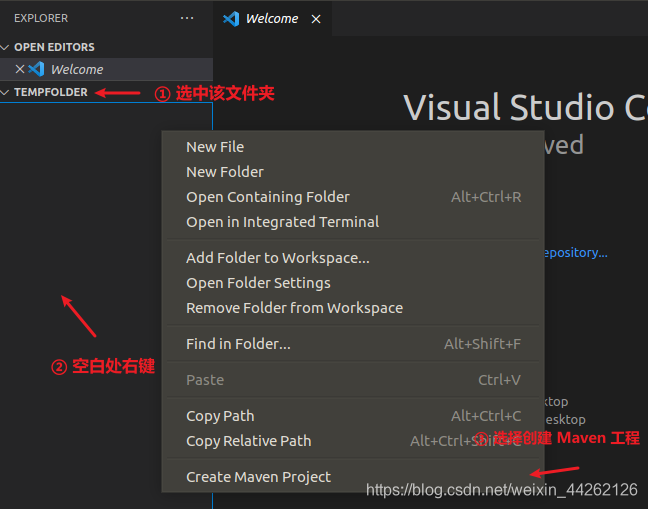Click VS Code icon beside Welcome in Open Editors

(x=36, y=69)
